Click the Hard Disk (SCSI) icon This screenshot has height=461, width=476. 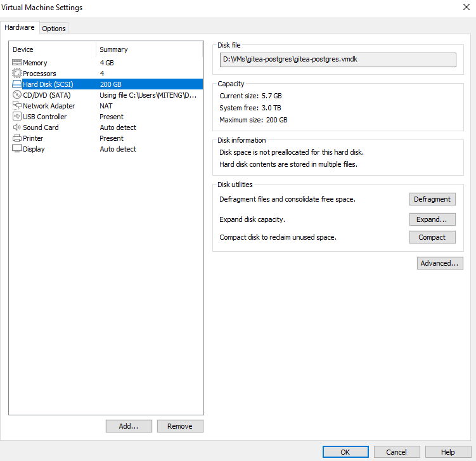click(17, 84)
